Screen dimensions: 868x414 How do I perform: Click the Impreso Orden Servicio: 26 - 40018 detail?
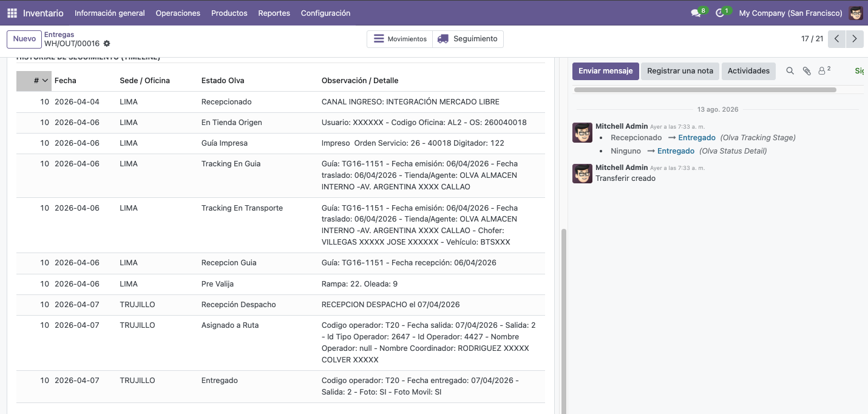click(413, 143)
